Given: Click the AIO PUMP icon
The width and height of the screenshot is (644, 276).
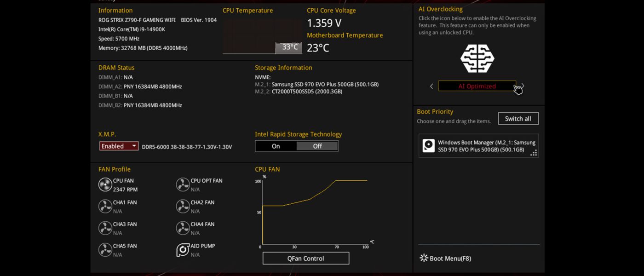Looking at the screenshot, I should 183,250.
